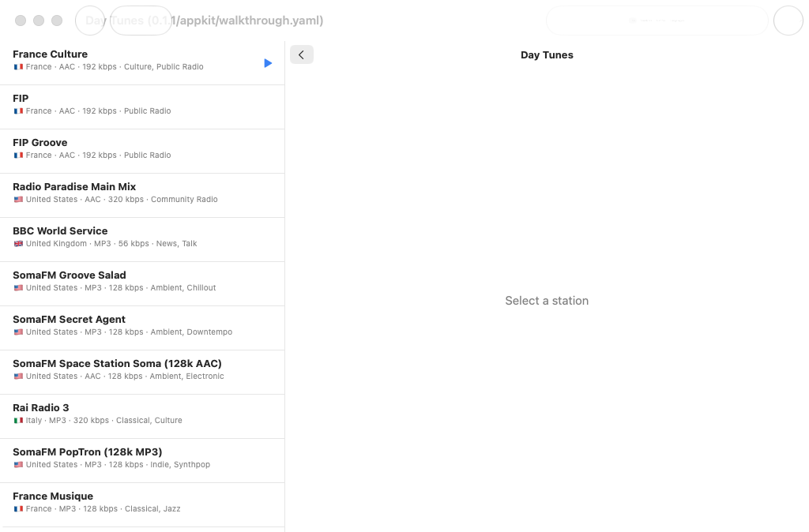The height and width of the screenshot is (532, 809).
Task: Play the France Culture station
Action: (x=268, y=63)
